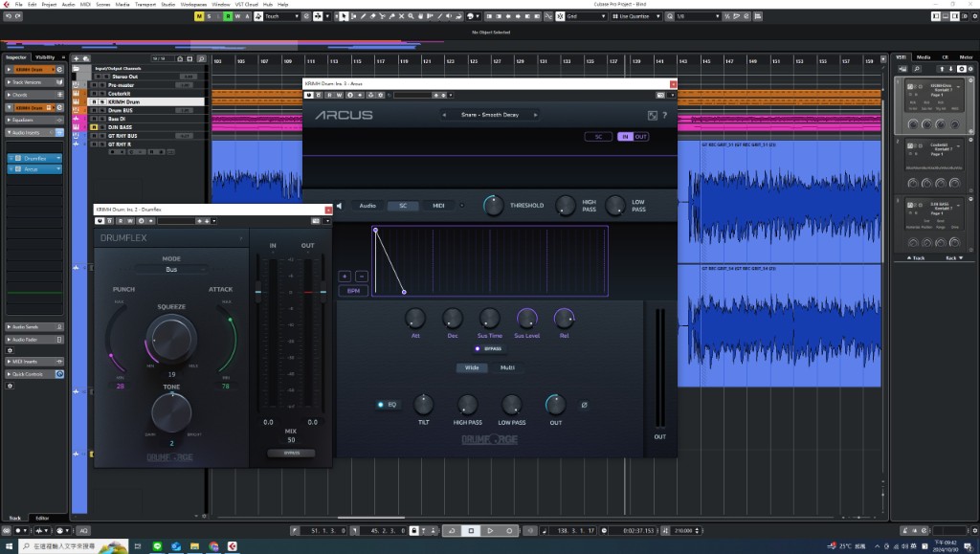Select the Draw pencil tool
The height and width of the screenshot is (554, 980).
(x=363, y=16)
